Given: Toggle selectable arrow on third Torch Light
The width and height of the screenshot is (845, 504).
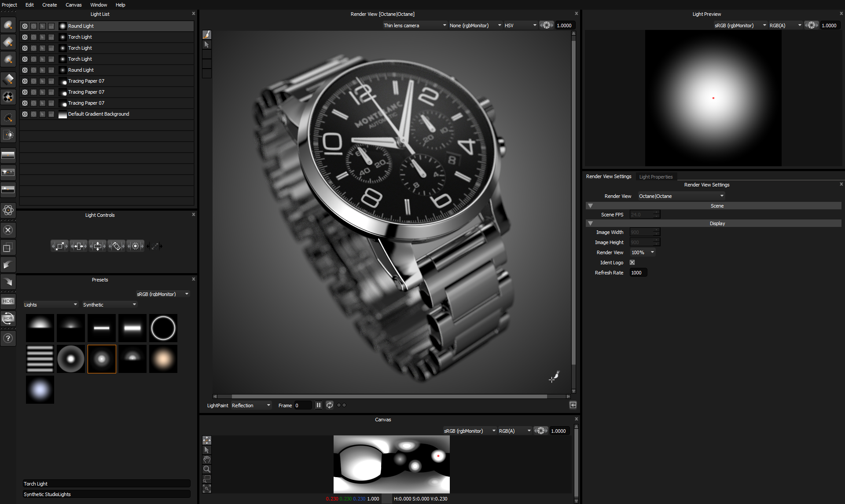Looking at the screenshot, I should pyautogui.click(x=43, y=59).
